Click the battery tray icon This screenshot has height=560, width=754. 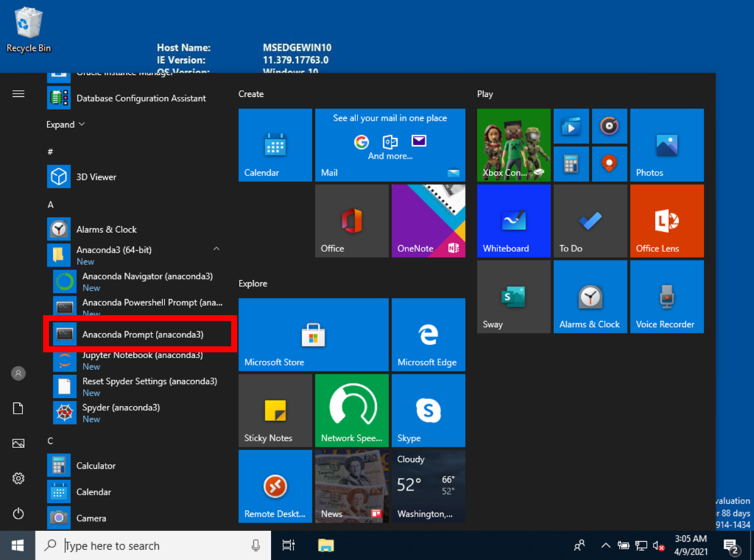(x=624, y=546)
